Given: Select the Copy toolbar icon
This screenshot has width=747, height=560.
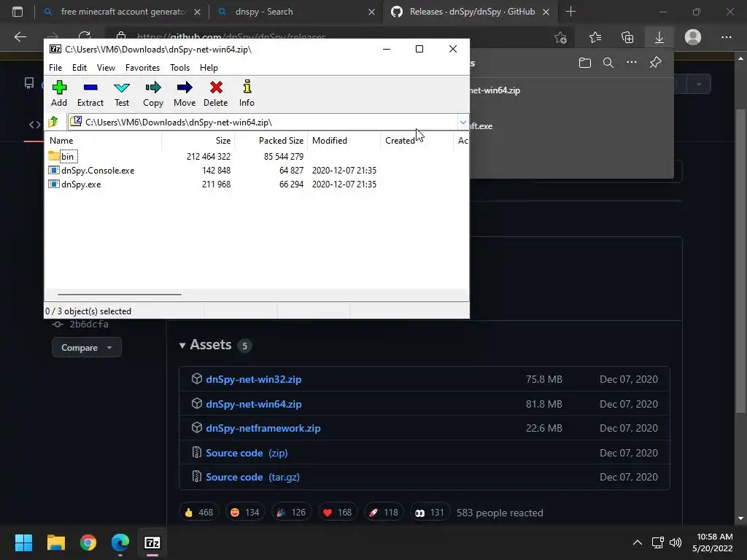Looking at the screenshot, I should [x=153, y=93].
